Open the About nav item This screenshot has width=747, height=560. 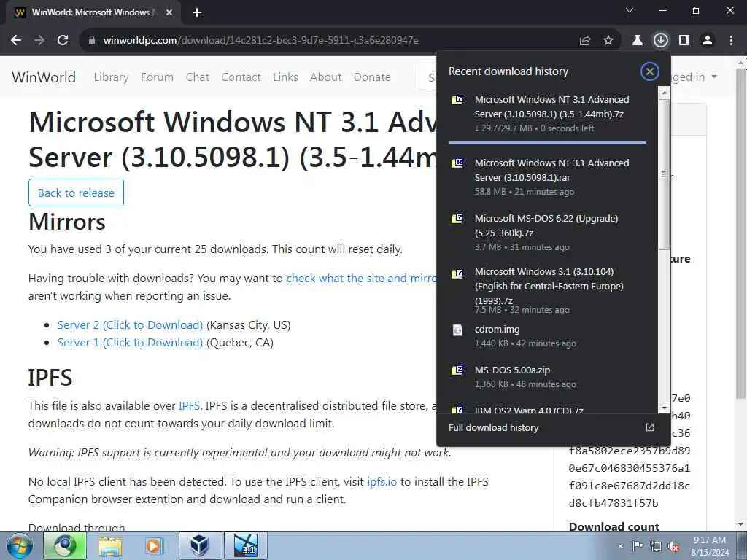(x=326, y=77)
